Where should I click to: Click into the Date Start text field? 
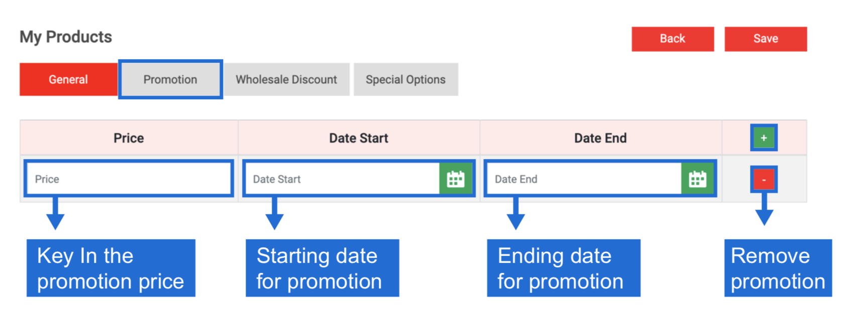[343, 179]
